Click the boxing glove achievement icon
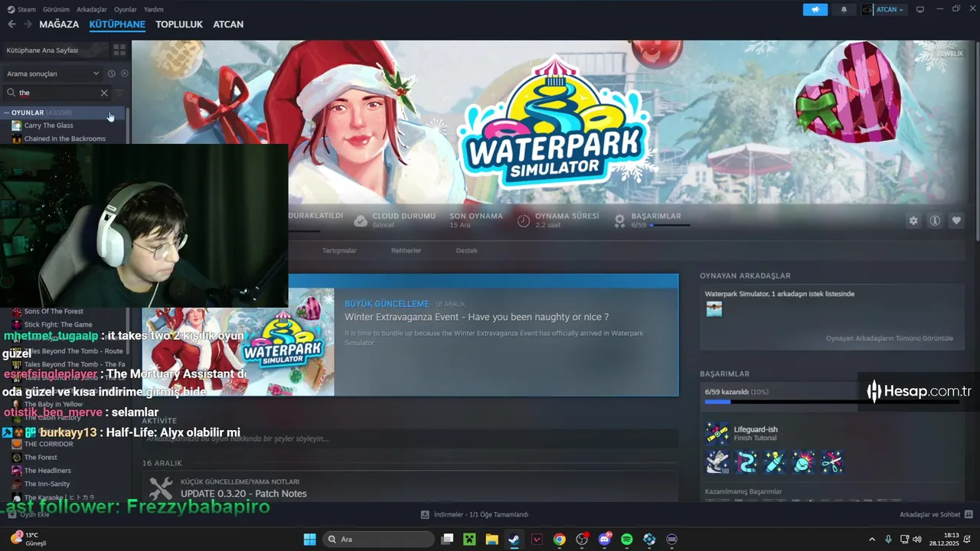 click(803, 461)
